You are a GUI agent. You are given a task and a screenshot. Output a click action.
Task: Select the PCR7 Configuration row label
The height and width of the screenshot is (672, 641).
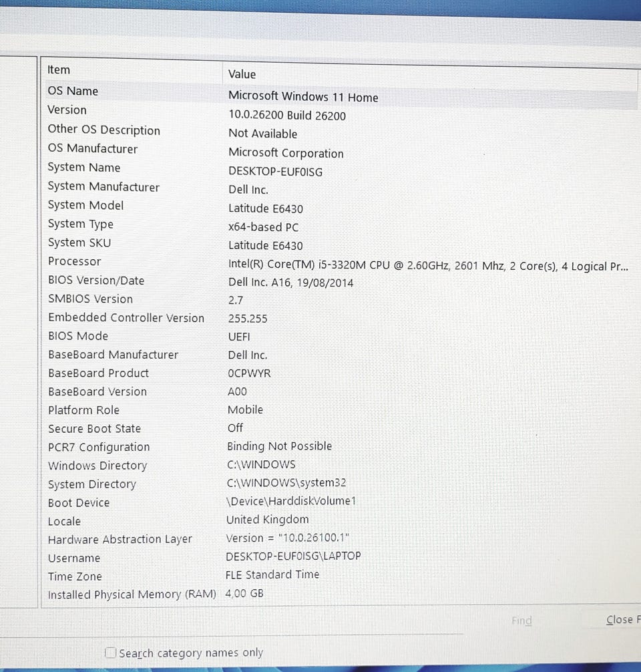point(99,447)
